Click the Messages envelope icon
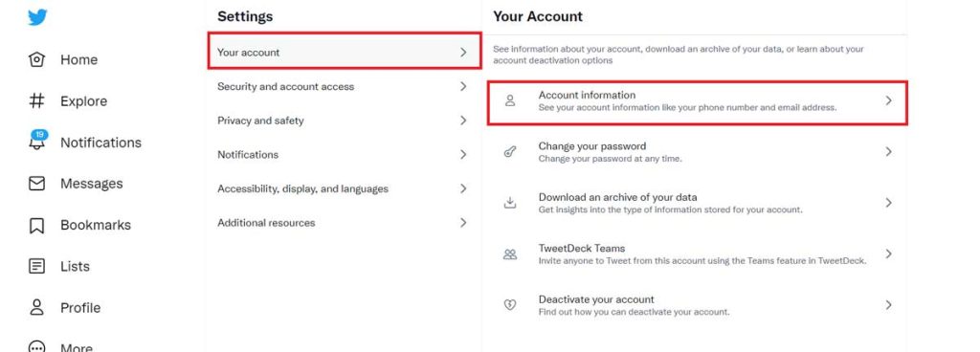The image size is (980, 352). pyautogui.click(x=37, y=184)
